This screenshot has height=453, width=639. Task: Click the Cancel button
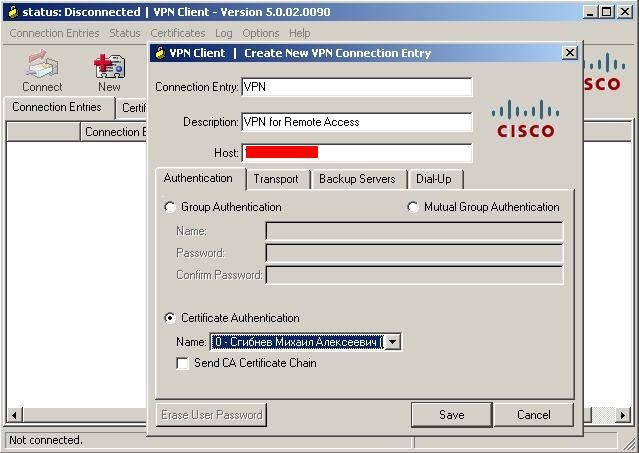click(x=533, y=415)
